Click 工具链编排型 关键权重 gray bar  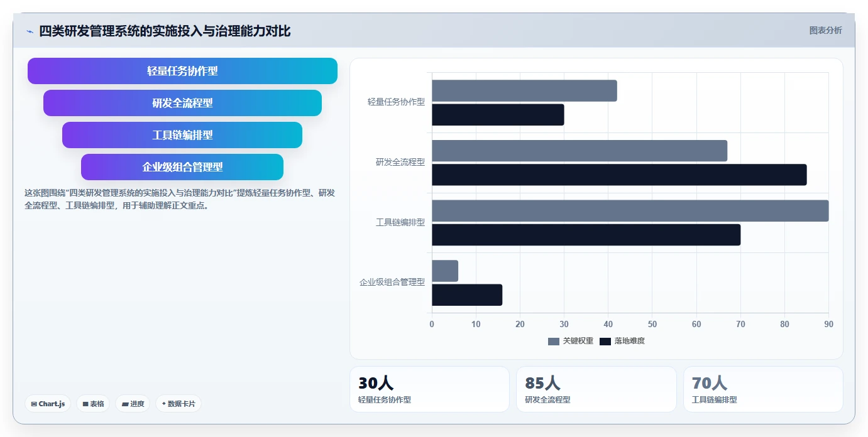point(630,211)
